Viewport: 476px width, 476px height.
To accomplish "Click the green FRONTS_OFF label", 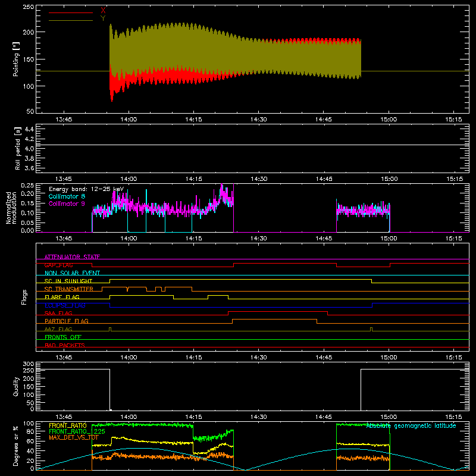I will 63,337.
